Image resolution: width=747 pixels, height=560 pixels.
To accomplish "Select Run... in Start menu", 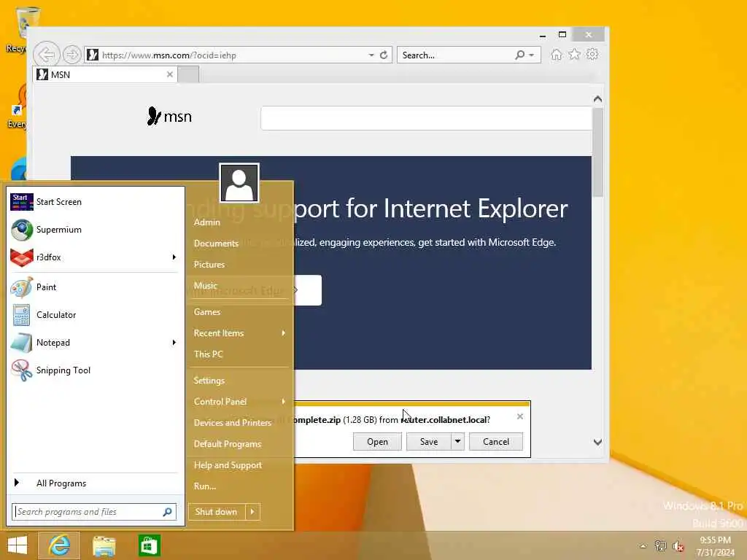I will click(205, 486).
